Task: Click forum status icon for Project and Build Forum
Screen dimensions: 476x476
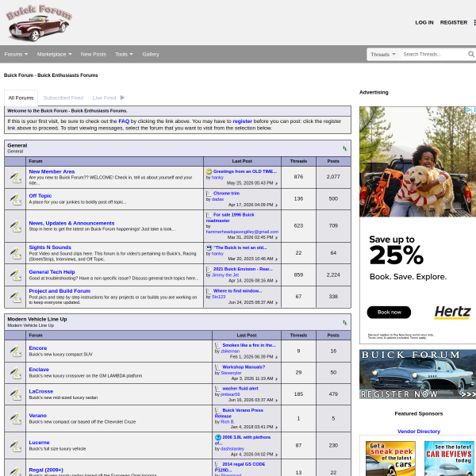Action: pyautogui.click(x=15, y=297)
